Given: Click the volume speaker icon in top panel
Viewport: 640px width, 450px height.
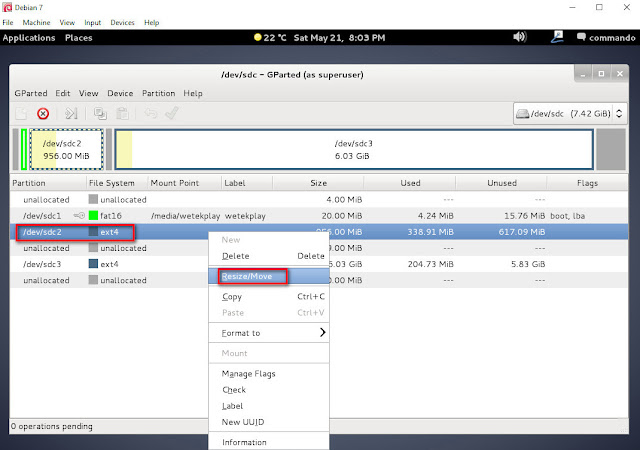Looking at the screenshot, I should (x=520, y=37).
